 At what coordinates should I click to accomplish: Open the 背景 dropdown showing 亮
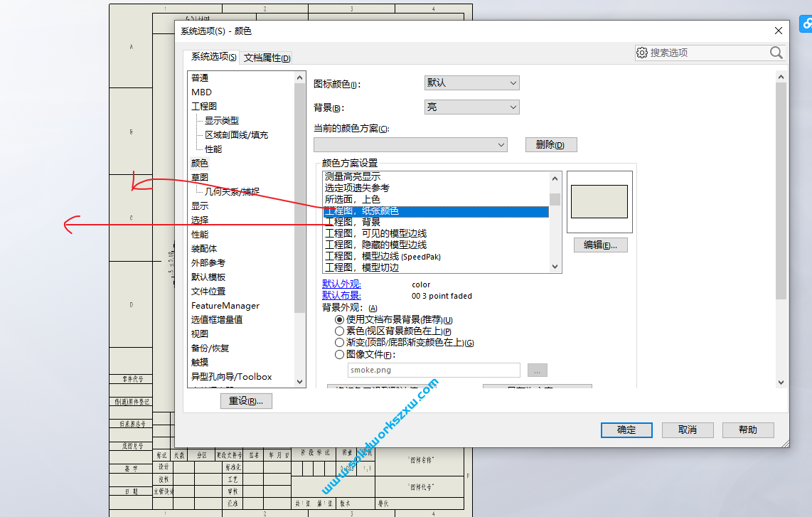pos(471,107)
